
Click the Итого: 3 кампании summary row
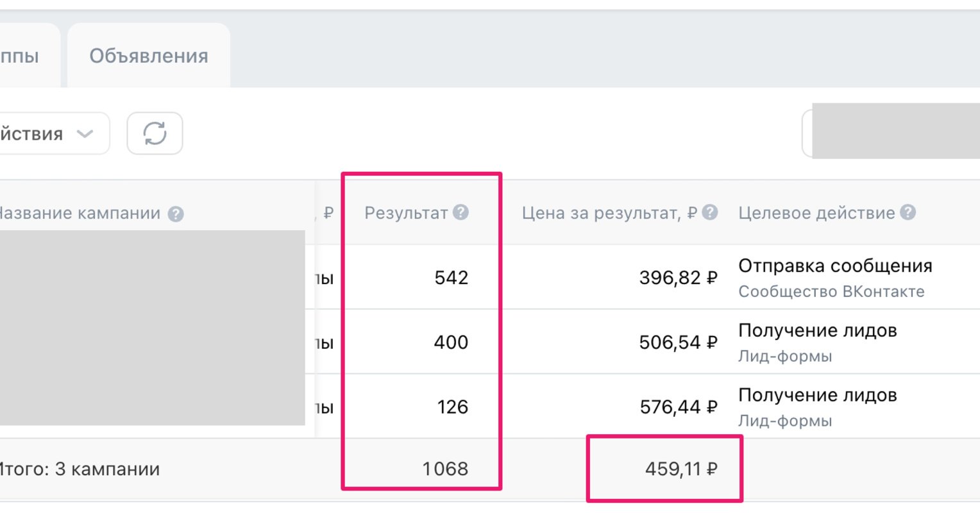tap(490, 469)
